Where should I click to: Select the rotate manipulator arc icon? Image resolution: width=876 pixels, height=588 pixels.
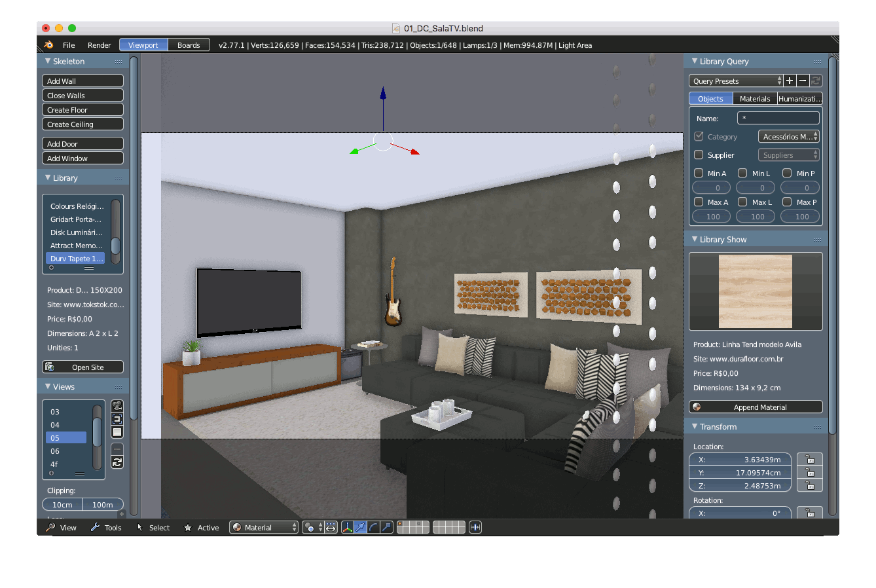[x=373, y=527]
